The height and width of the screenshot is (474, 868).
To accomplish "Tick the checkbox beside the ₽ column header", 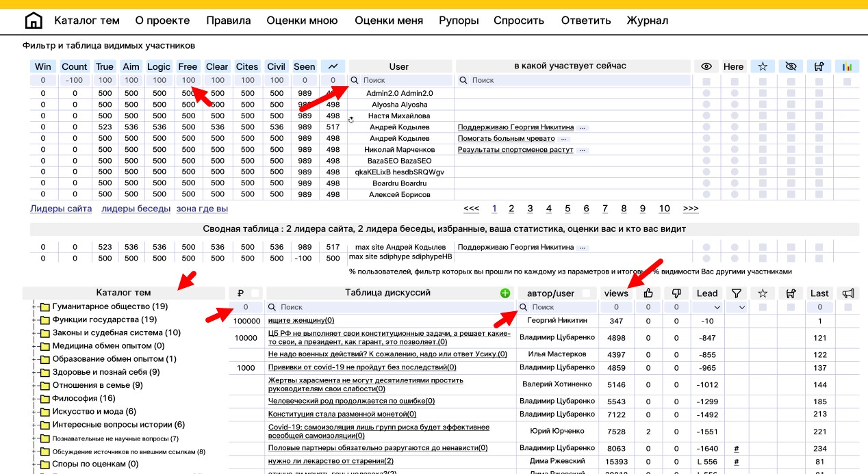I will coord(255,293).
